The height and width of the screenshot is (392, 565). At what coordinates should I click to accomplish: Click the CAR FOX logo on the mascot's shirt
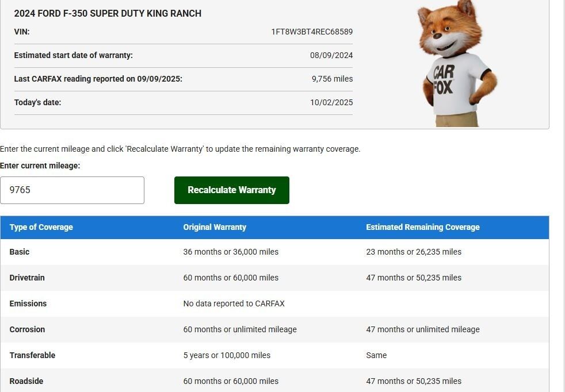(444, 80)
